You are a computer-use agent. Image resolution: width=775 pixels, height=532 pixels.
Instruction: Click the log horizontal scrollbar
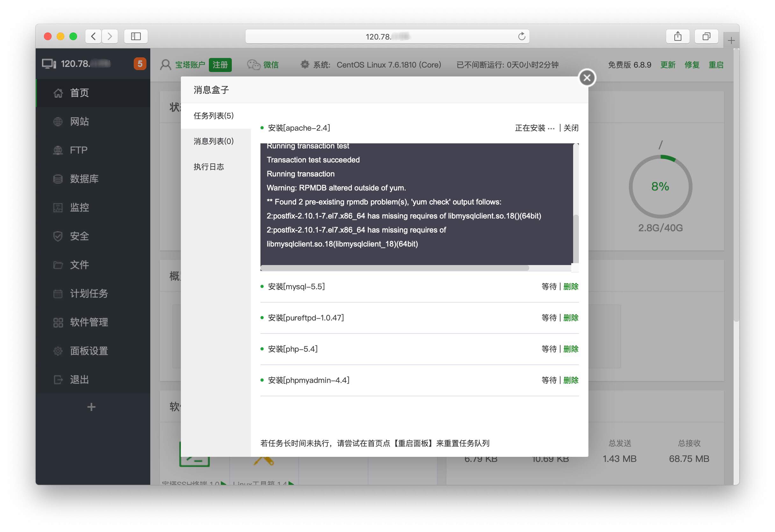coord(395,268)
